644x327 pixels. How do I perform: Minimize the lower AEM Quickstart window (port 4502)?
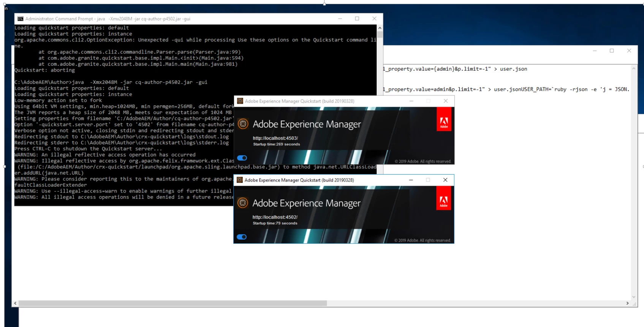pyautogui.click(x=411, y=180)
